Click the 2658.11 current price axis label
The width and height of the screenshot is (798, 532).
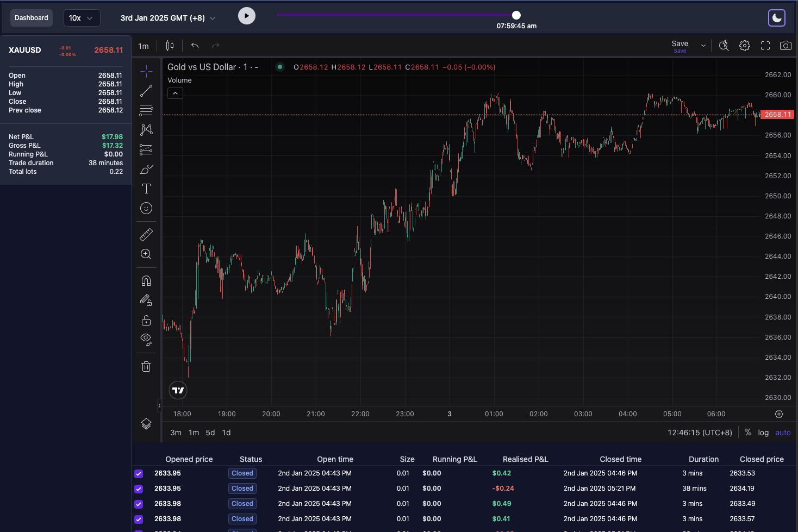778,115
